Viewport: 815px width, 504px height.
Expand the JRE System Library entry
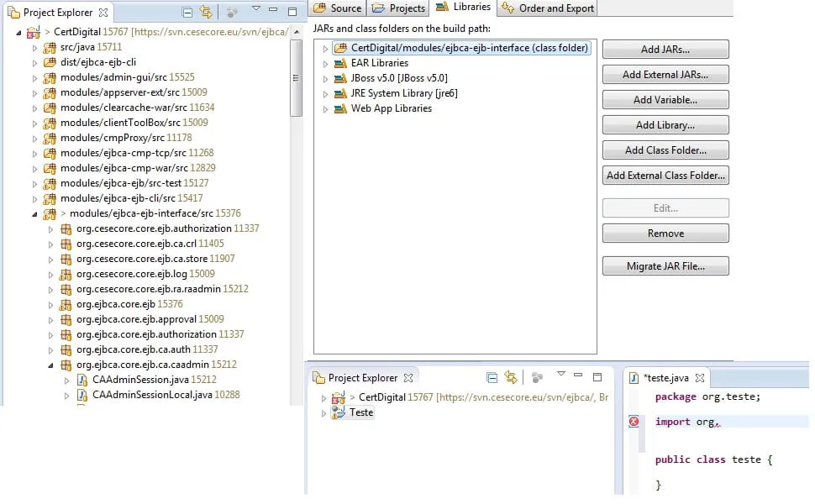tap(325, 94)
